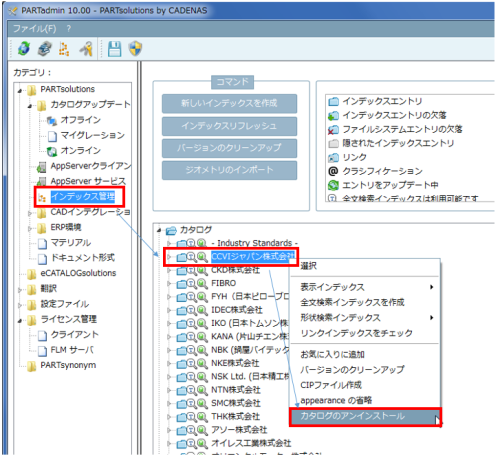Click the AppServer サービス icon
This screenshot has height=456, width=500.
[42, 182]
